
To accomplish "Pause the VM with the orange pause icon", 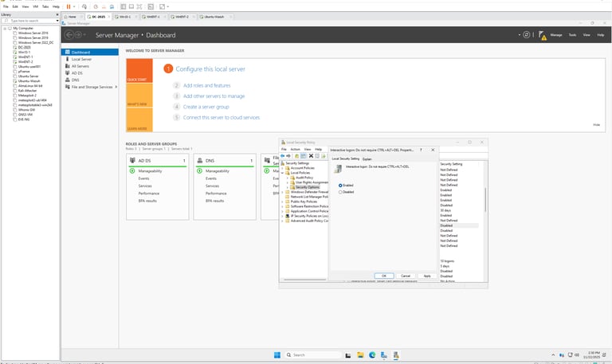I will coord(69,6).
